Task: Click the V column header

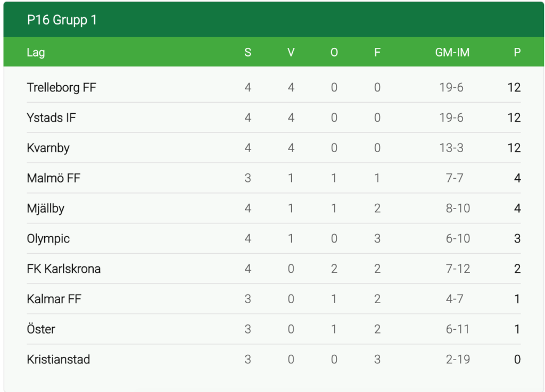Action: click(291, 53)
